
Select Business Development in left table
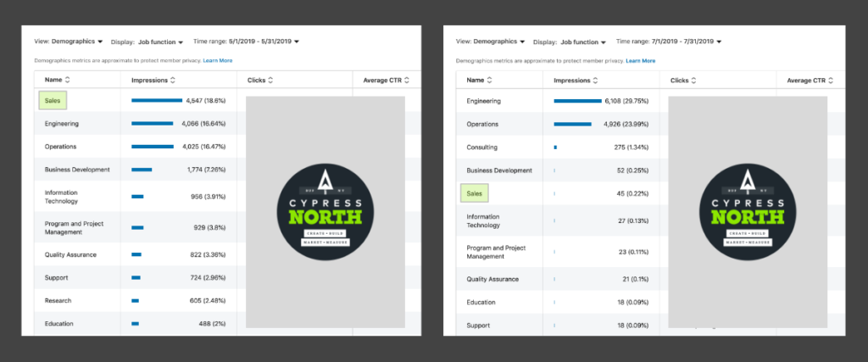click(77, 170)
